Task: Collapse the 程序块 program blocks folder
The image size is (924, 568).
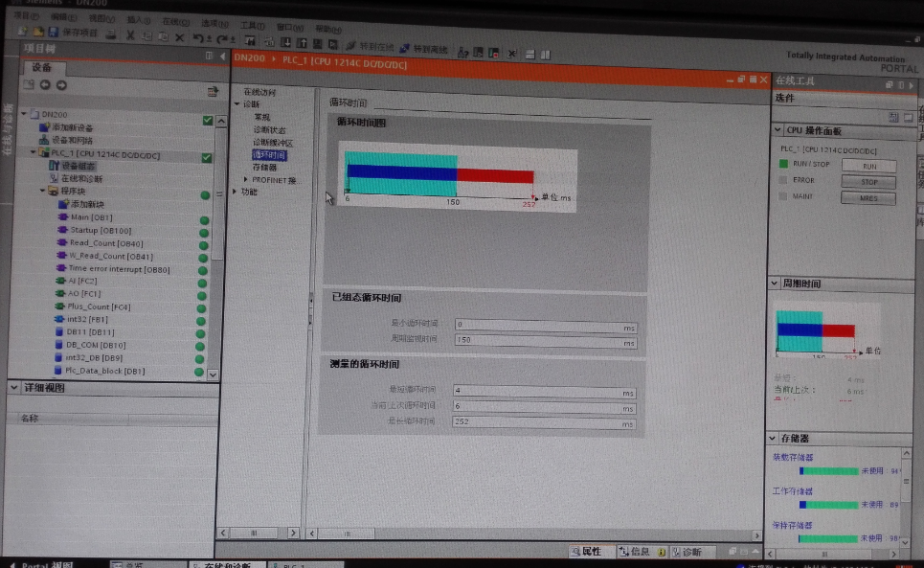Action: tap(42, 192)
